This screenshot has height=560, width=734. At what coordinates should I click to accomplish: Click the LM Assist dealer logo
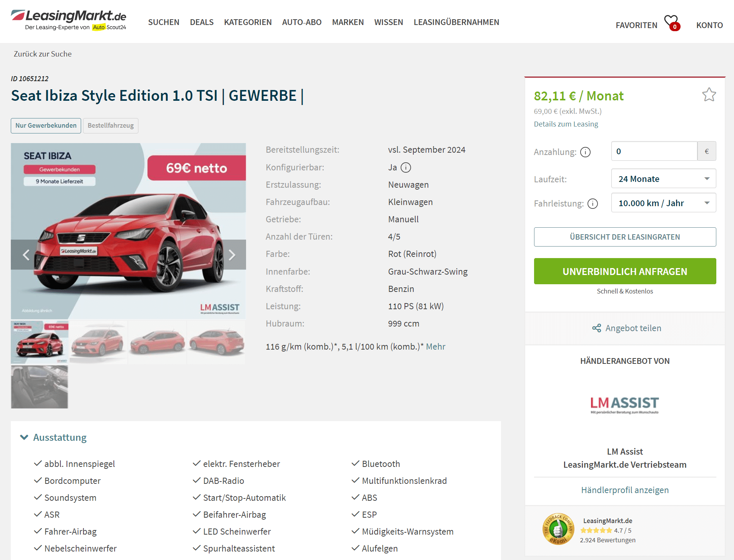[x=624, y=405]
